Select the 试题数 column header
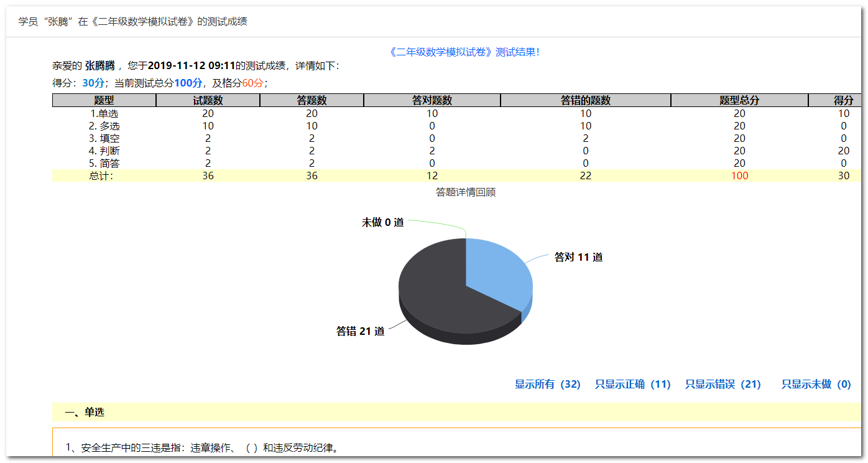 pos(208,100)
